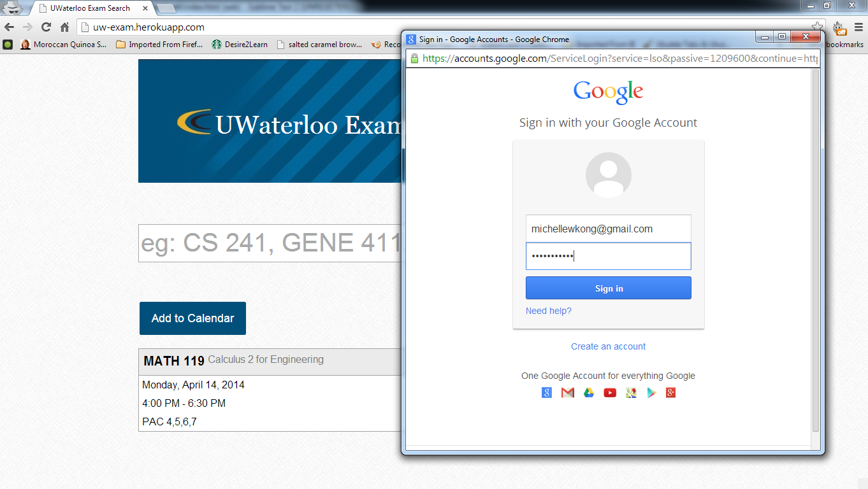
Task: Click the Google favicon in popup title bar
Action: (412, 39)
